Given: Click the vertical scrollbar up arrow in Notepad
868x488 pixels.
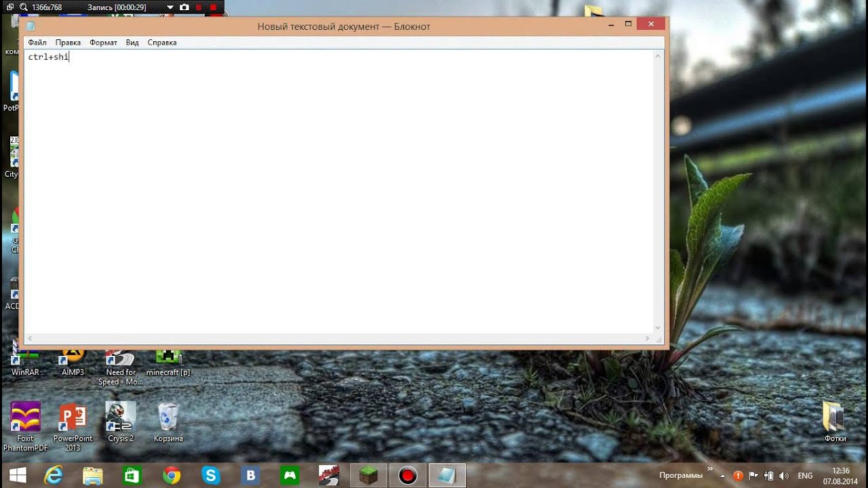Looking at the screenshot, I should click(658, 56).
